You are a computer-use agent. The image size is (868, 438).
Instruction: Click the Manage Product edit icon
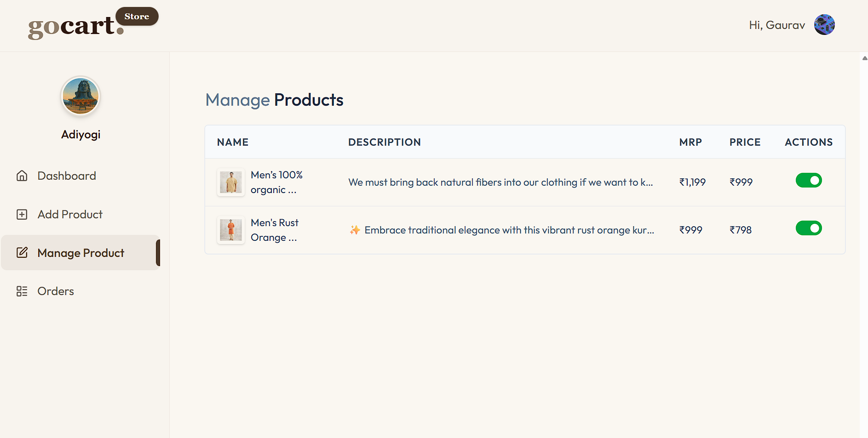point(22,253)
